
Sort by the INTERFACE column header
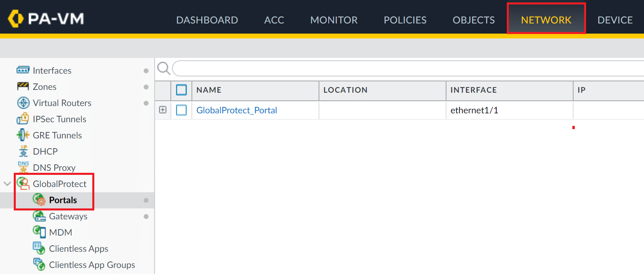473,90
